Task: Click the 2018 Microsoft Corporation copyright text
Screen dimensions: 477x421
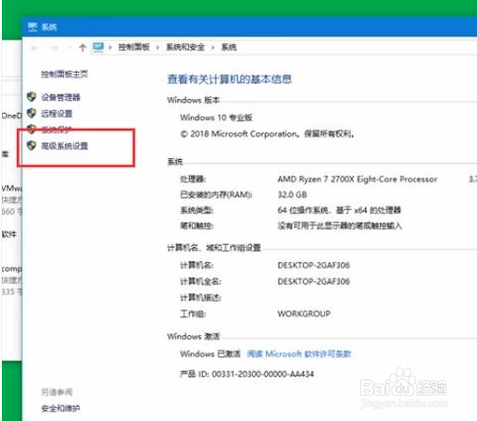Action: [267, 134]
